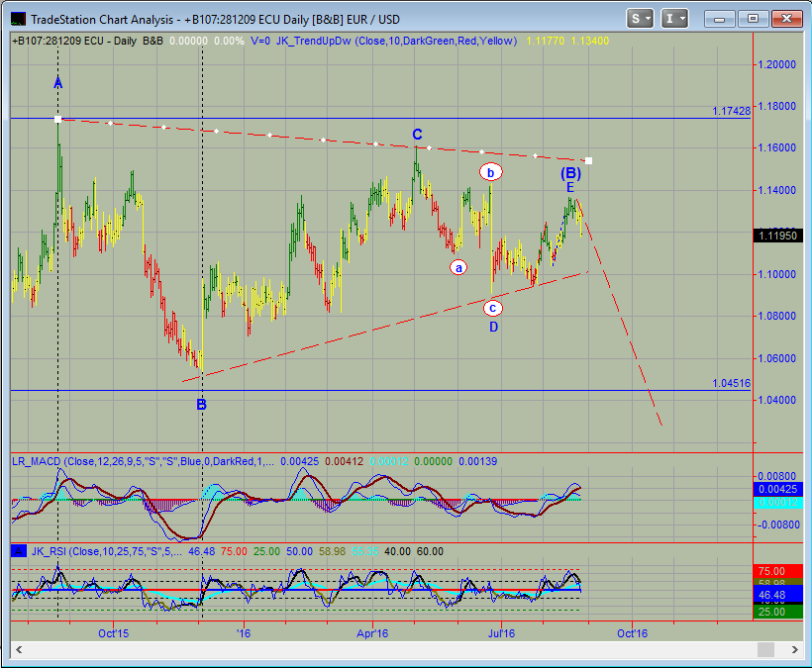
Task: Click the E wave label under (B)
Action: [x=570, y=187]
